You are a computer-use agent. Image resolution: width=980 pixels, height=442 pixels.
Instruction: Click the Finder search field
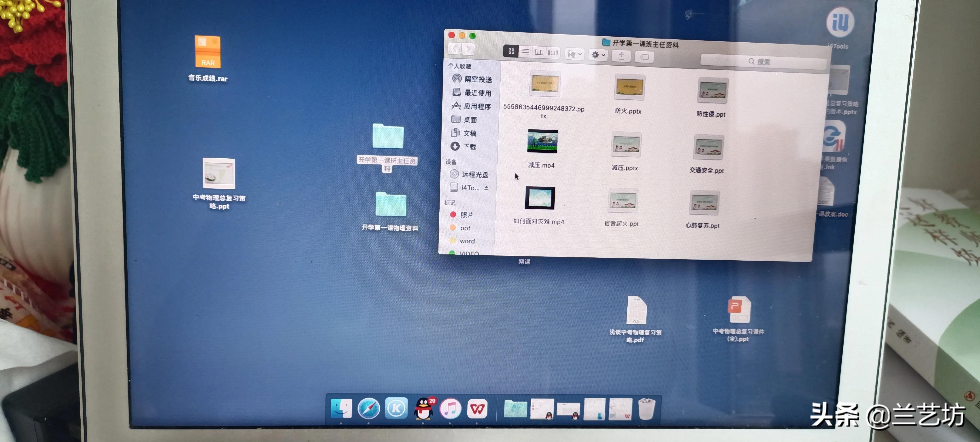pos(763,62)
